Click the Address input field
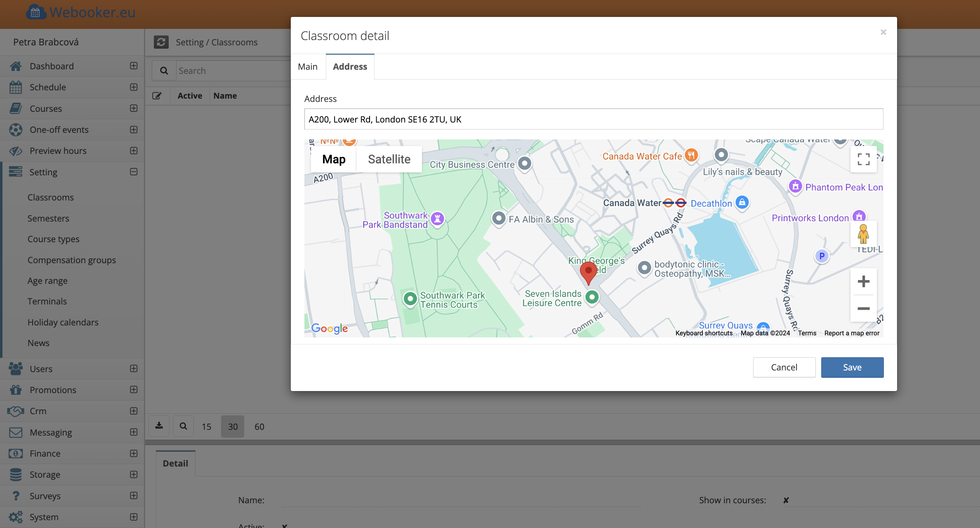Screen dimensions: 980x528 click(x=594, y=119)
